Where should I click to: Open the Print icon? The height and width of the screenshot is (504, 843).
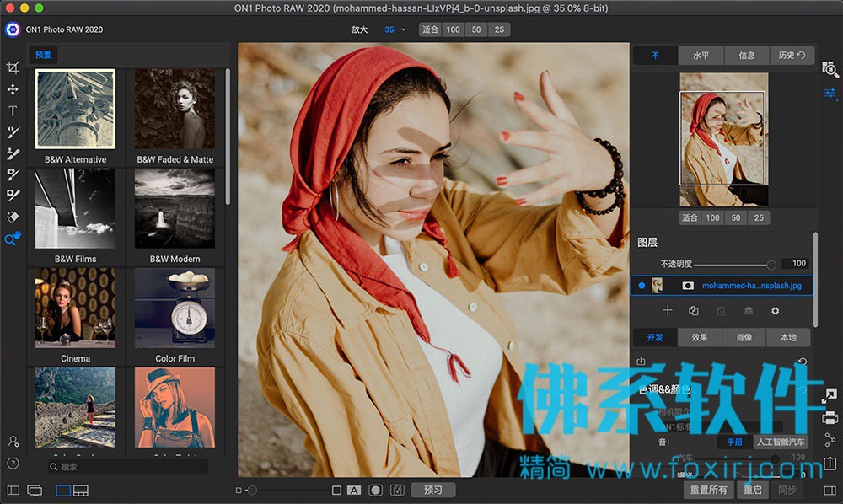(830, 417)
